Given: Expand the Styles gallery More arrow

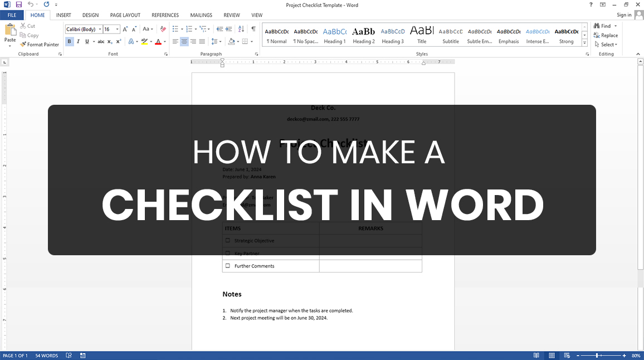Looking at the screenshot, I should coord(584,43).
